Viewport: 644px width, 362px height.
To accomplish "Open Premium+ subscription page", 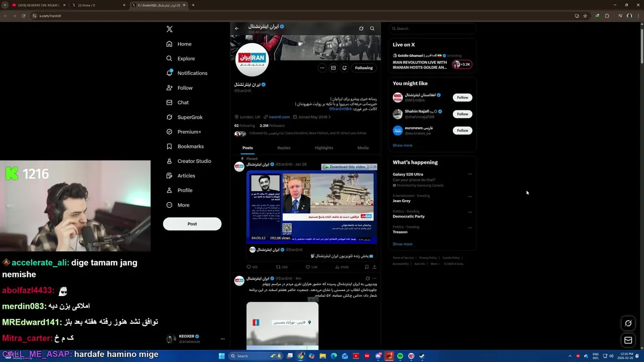I will tap(184, 131).
